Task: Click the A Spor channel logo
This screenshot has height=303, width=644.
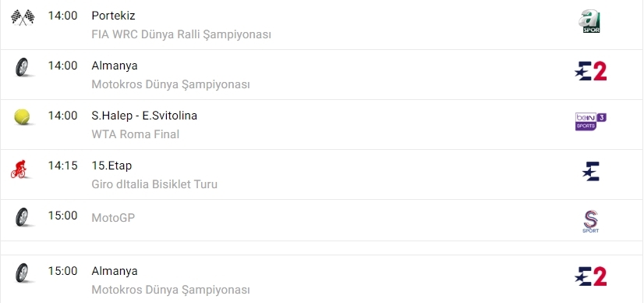Action: pos(589,22)
